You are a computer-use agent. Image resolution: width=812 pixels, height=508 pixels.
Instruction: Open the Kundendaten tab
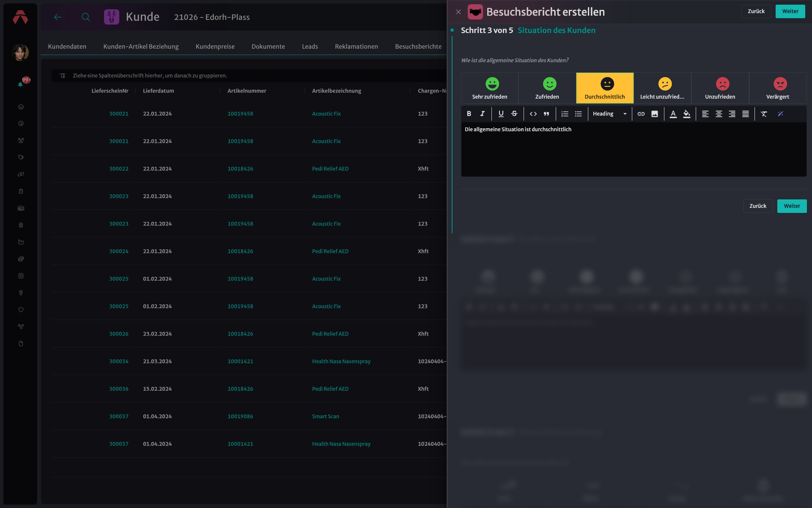point(67,47)
